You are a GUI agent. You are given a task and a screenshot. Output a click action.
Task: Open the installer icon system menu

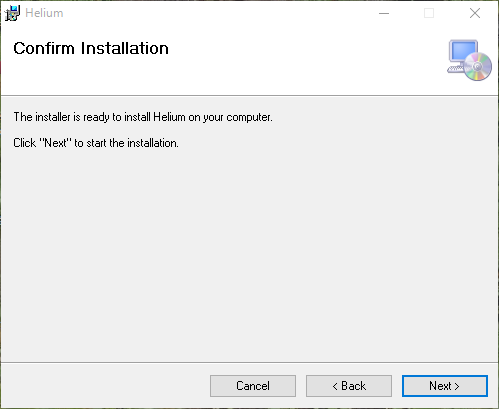(x=12, y=13)
